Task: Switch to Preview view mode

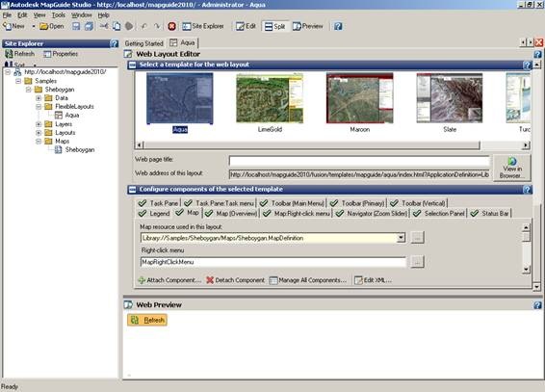Action: pyautogui.click(x=308, y=26)
